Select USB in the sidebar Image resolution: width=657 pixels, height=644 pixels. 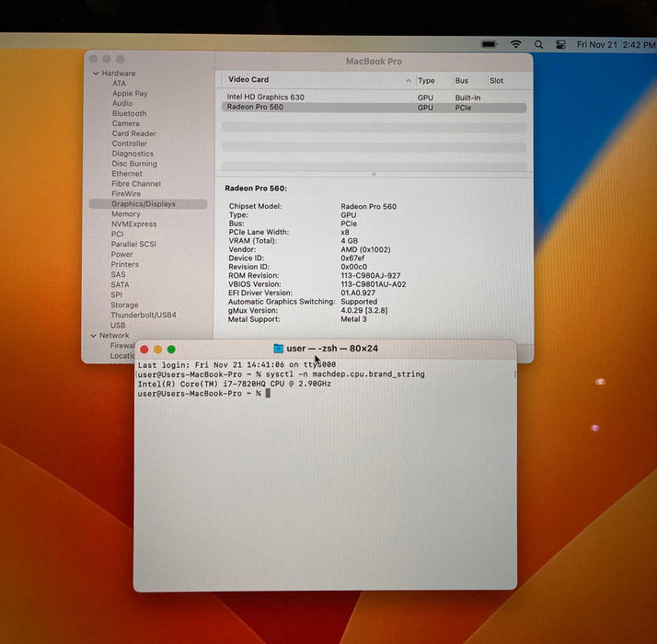click(118, 326)
